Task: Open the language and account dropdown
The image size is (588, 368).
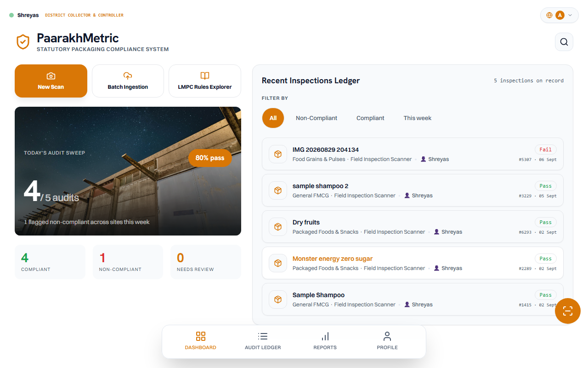Action: click(x=560, y=15)
